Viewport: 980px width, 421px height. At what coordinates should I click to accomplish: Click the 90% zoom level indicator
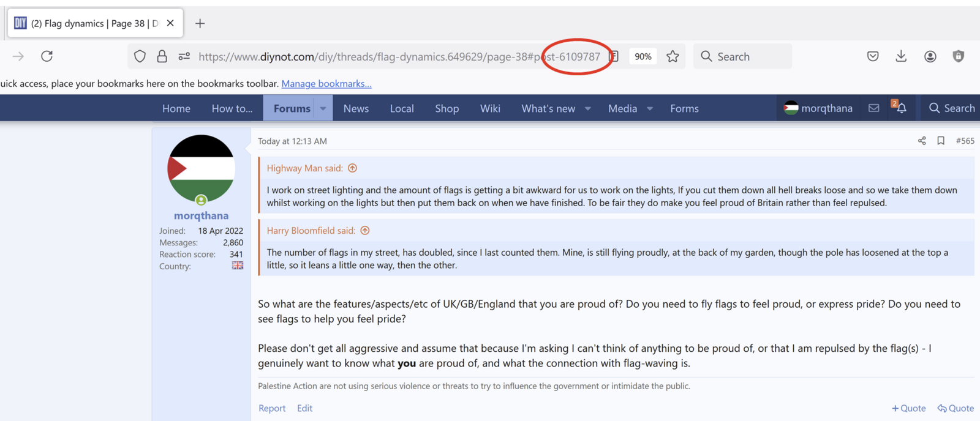click(643, 56)
